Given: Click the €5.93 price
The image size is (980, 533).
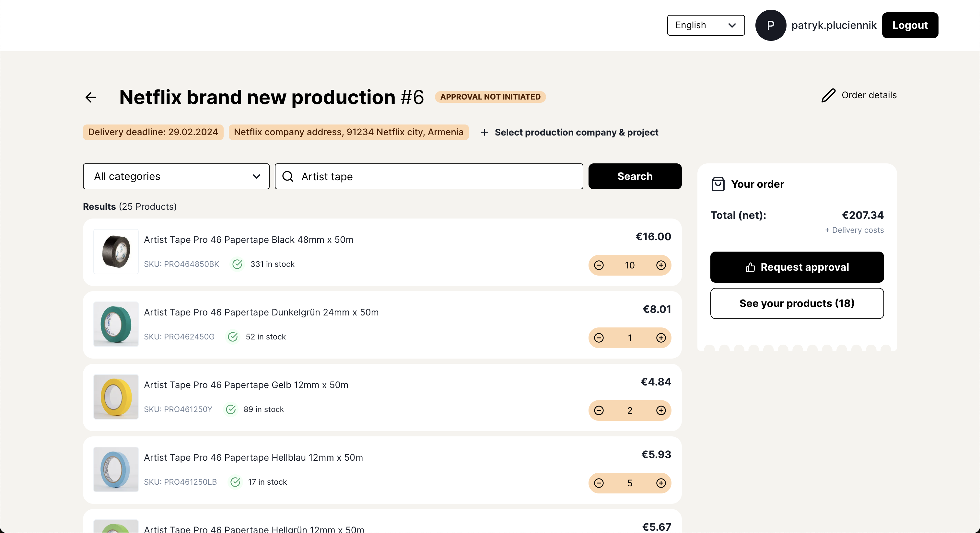Looking at the screenshot, I should [x=656, y=455].
